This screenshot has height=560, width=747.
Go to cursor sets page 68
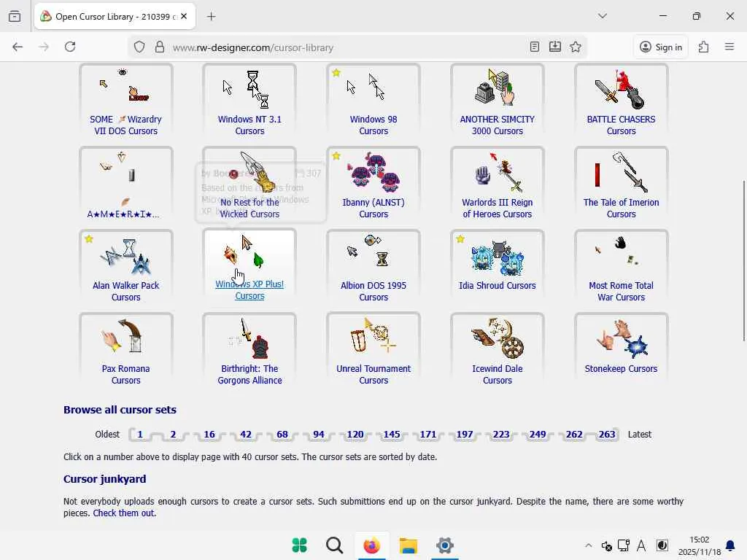282,435
